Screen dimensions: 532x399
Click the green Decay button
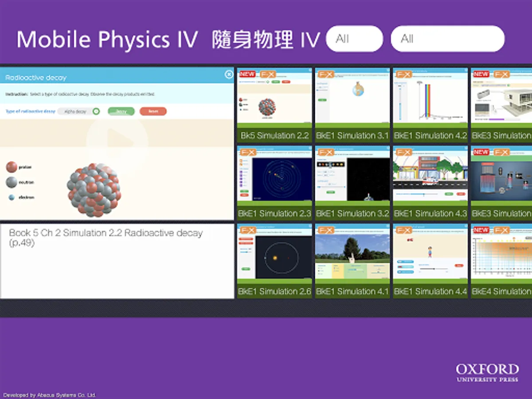(121, 112)
